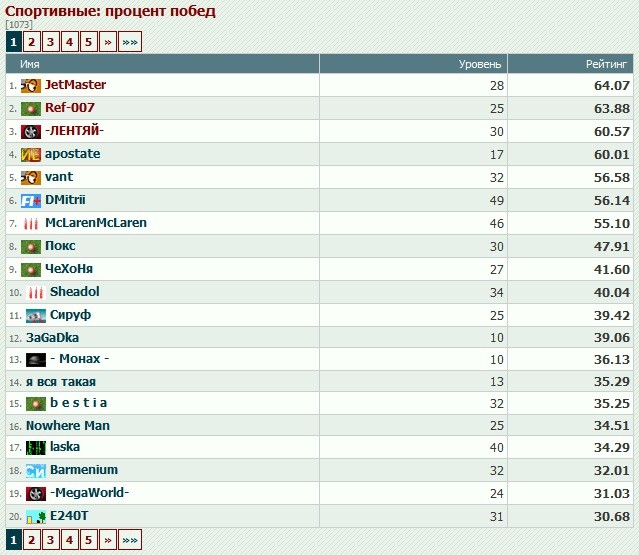
Task: Open page 5 in top pagination
Action: [x=88, y=41]
